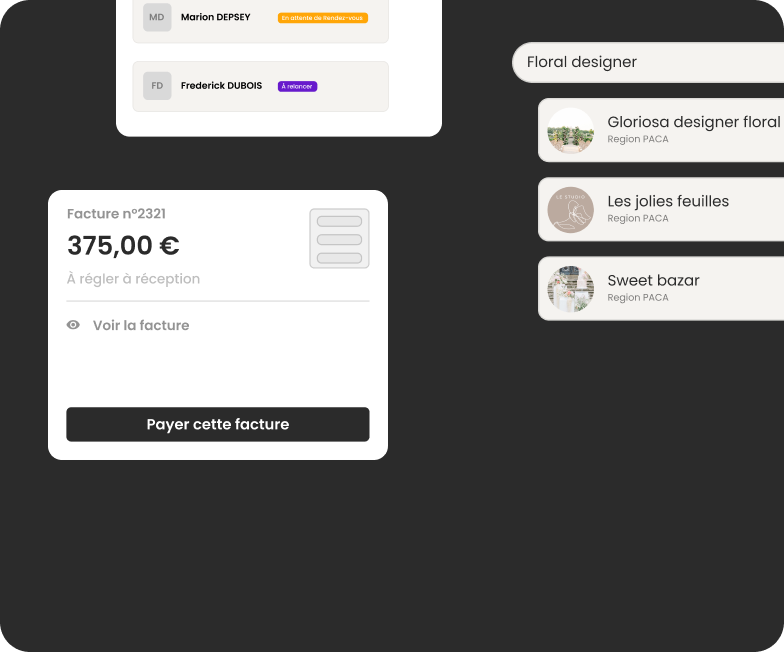The height and width of the screenshot is (652, 784).
Task: Click the À régler à réception text
Action: [x=134, y=278]
